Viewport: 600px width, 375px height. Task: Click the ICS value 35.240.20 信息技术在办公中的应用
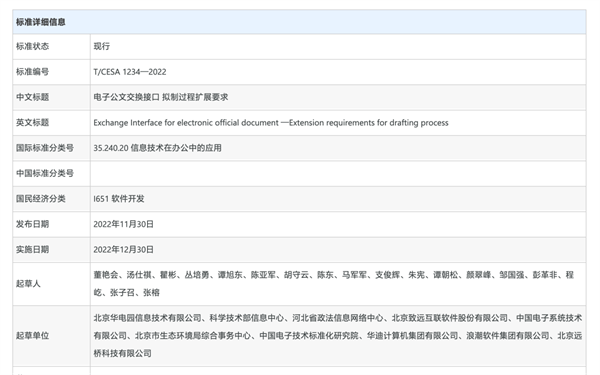coord(158,148)
